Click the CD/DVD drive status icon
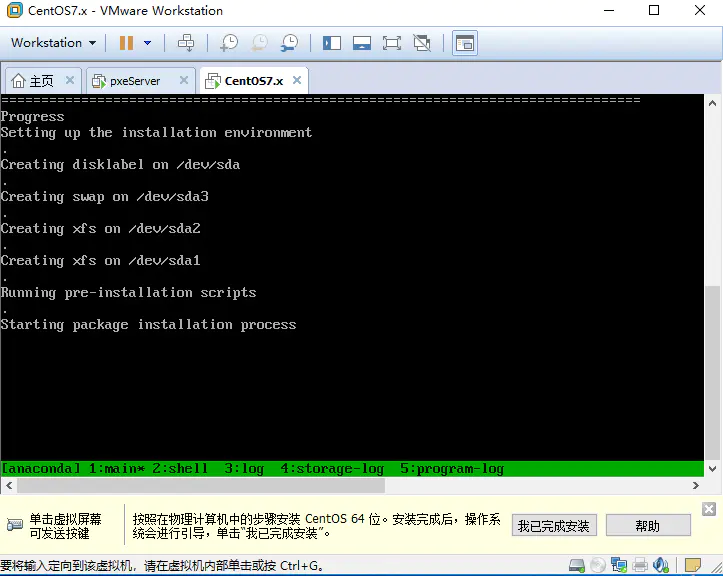Image resolution: width=723 pixels, height=576 pixels. click(598, 565)
